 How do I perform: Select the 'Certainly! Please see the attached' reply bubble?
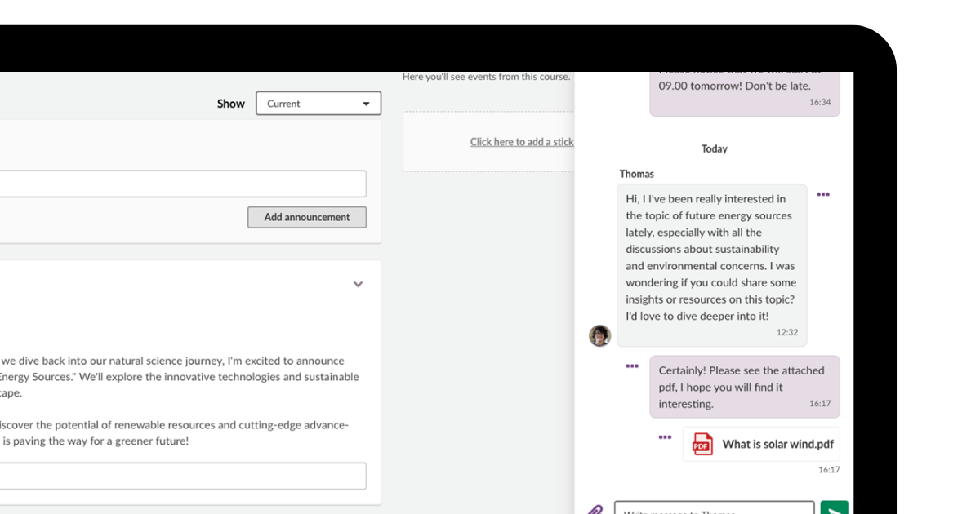coord(744,387)
